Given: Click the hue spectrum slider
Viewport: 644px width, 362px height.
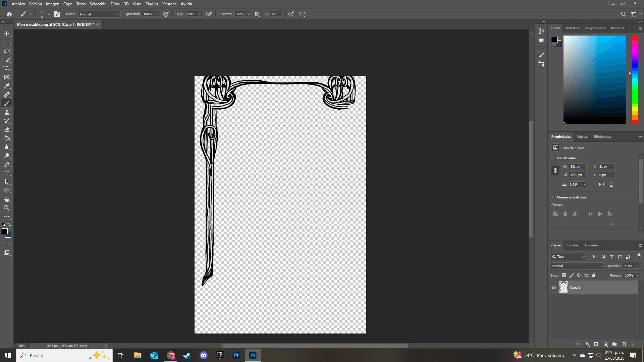Looking at the screenshot, I should tap(635, 80).
